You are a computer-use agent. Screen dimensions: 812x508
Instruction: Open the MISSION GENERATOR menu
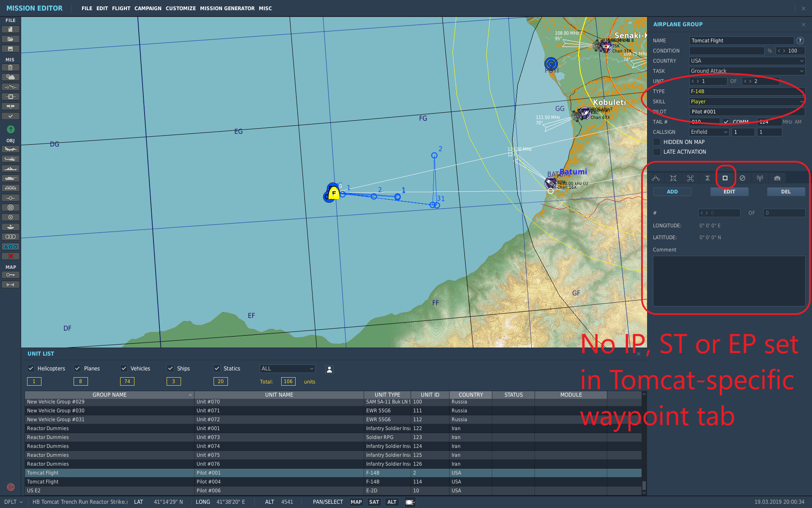tap(227, 8)
